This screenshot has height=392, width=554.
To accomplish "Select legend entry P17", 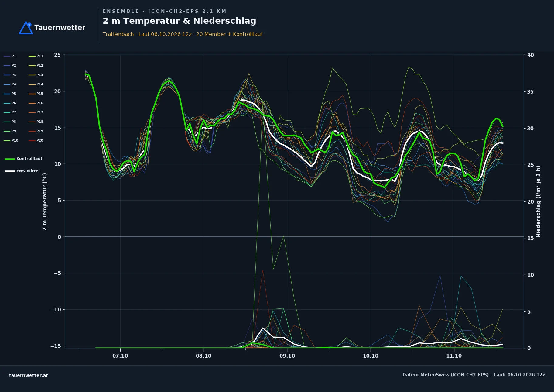I will click(x=36, y=112).
